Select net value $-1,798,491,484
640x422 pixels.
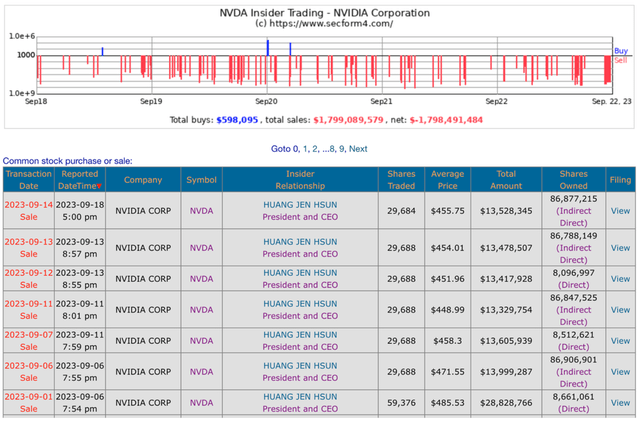(x=446, y=120)
